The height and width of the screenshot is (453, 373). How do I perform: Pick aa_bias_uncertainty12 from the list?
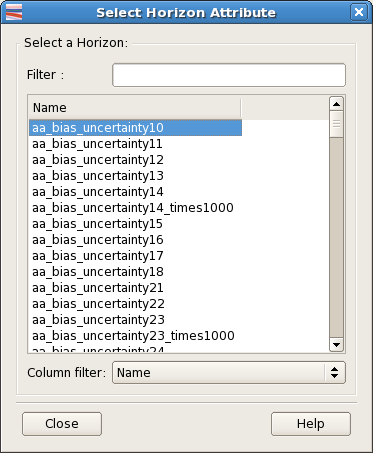pyautogui.click(x=135, y=160)
